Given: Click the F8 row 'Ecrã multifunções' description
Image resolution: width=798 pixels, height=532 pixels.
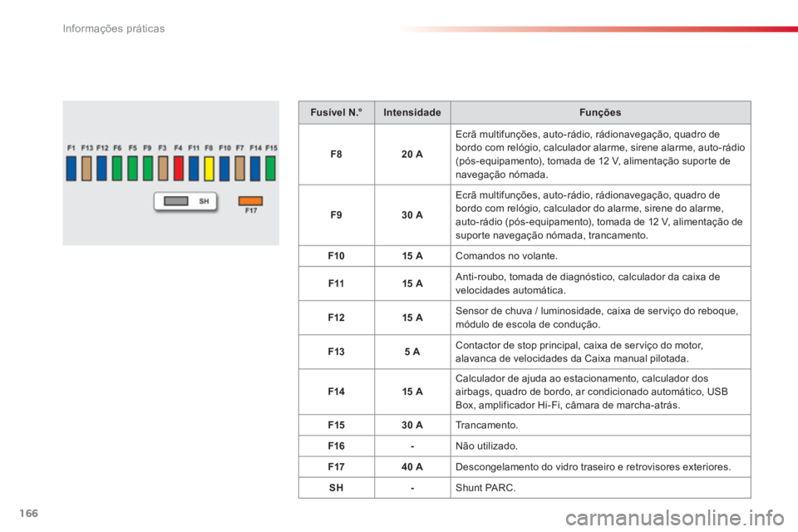Looking at the screenshot, I should click(600, 155).
